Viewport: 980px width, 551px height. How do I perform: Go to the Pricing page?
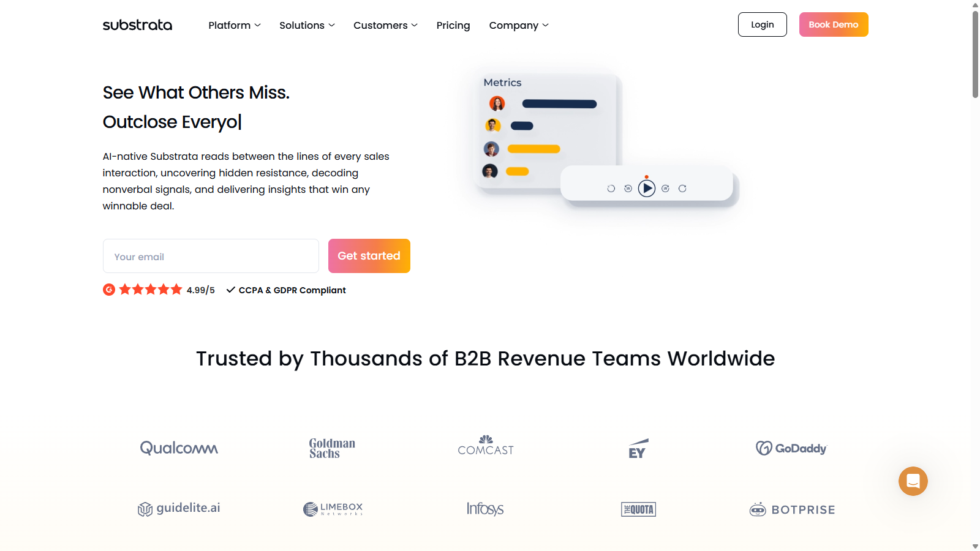click(453, 25)
